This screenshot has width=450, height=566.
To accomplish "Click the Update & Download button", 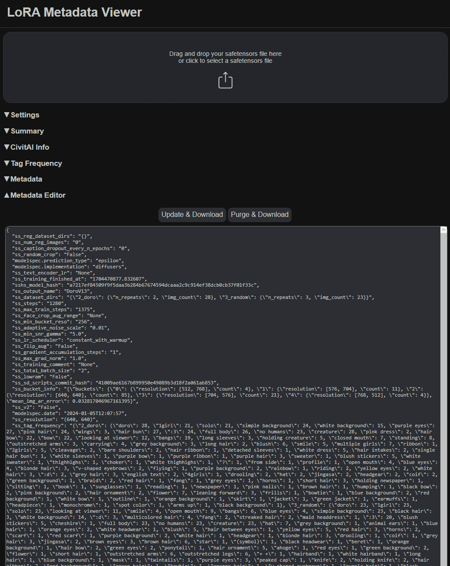I will point(192,214).
